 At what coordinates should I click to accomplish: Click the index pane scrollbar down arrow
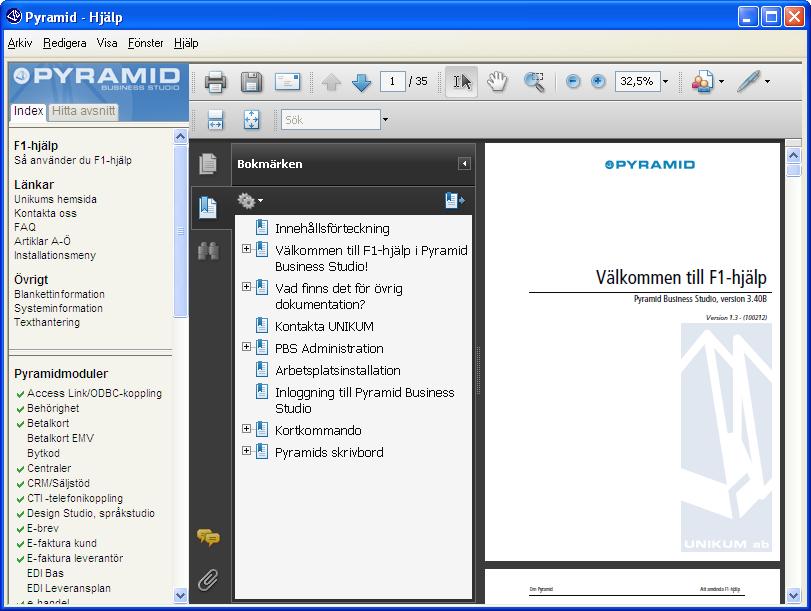pos(180,595)
